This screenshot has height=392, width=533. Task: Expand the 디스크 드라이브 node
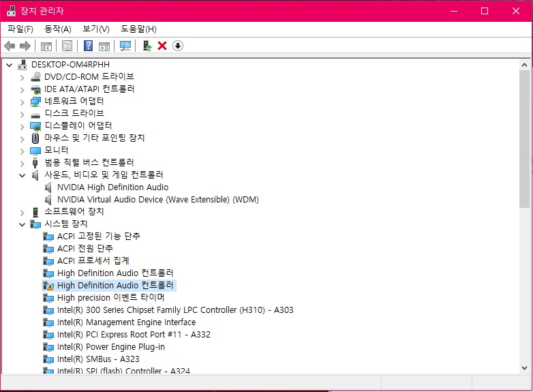click(x=22, y=115)
